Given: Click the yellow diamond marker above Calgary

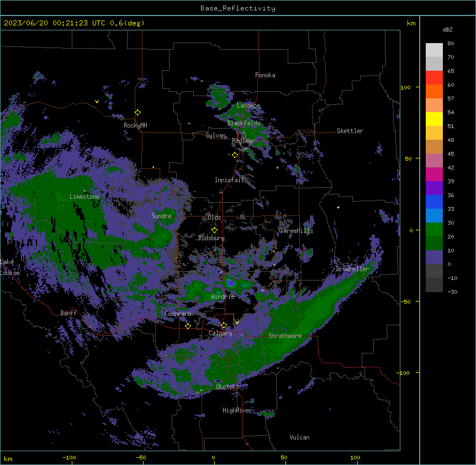Looking at the screenshot, I should [224, 325].
